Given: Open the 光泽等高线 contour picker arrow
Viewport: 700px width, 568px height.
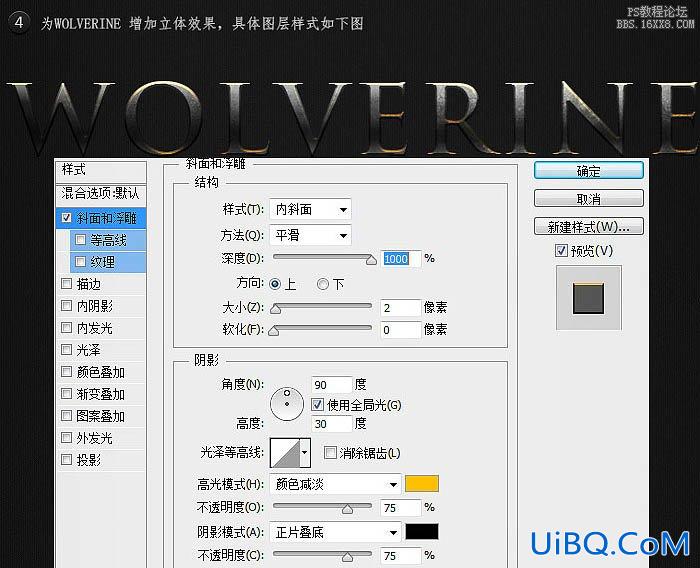Looking at the screenshot, I should 305,452.
